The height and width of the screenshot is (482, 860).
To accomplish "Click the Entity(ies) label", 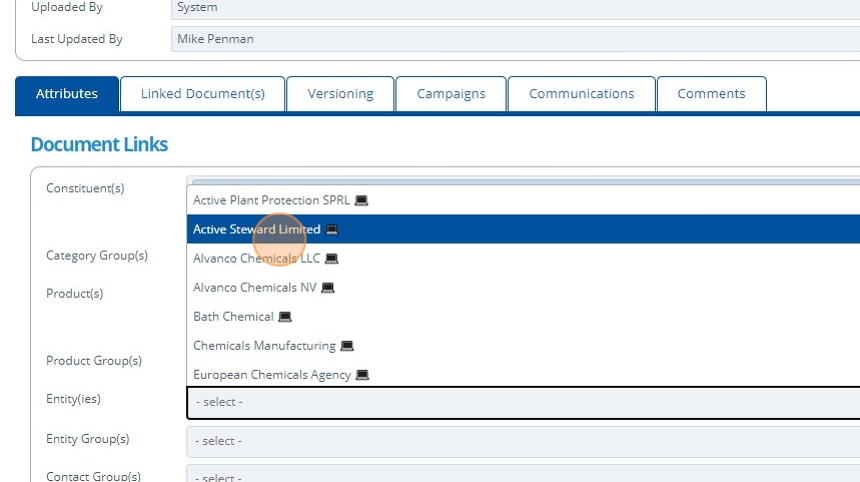I will tap(73, 399).
